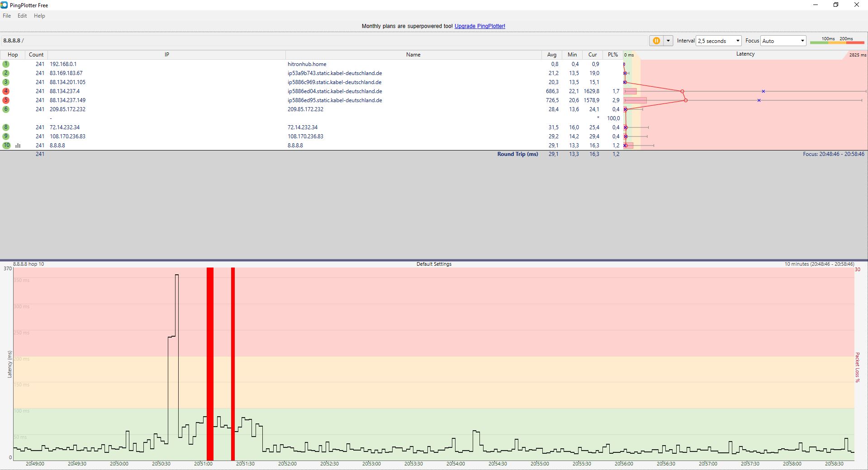The width and height of the screenshot is (868, 470).
Task: Click the red hop 5 circle icon
Action: click(6, 100)
